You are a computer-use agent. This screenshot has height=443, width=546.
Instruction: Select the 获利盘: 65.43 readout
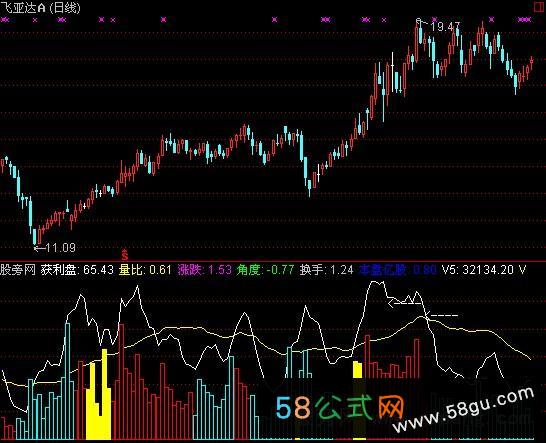point(77,270)
